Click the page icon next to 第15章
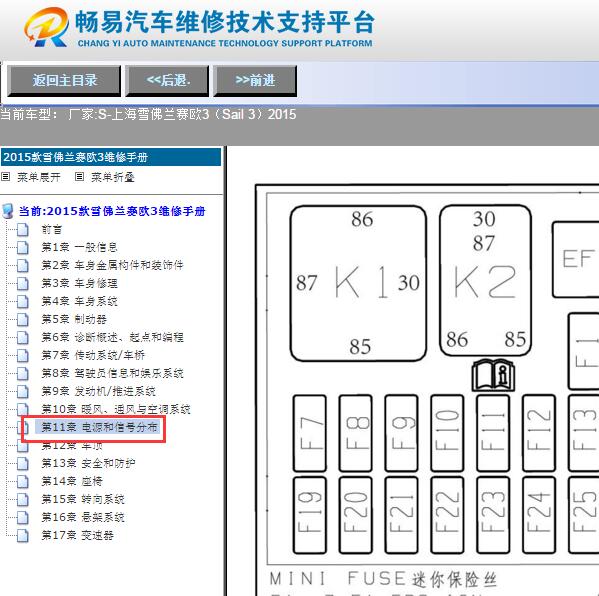The image size is (599, 596). [x=23, y=499]
